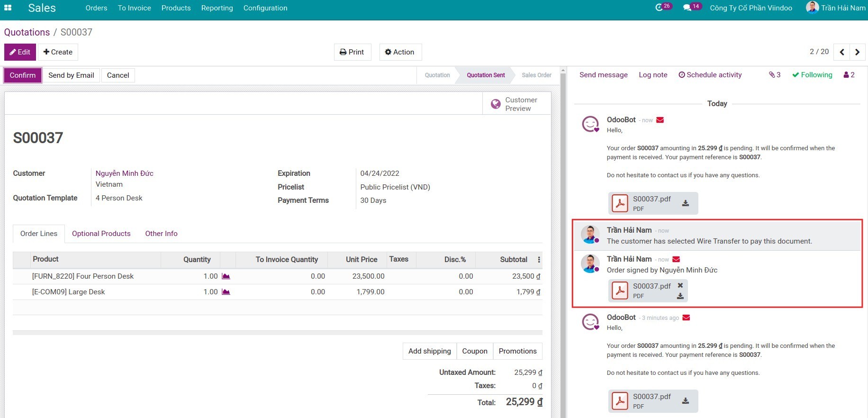868x418 pixels.
Task: Open the Print dropdown
Action: click(x=352, y=52)
